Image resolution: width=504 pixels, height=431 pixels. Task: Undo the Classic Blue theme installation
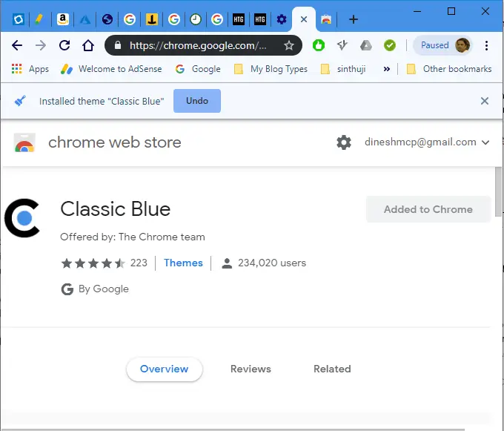pos(197,101)
